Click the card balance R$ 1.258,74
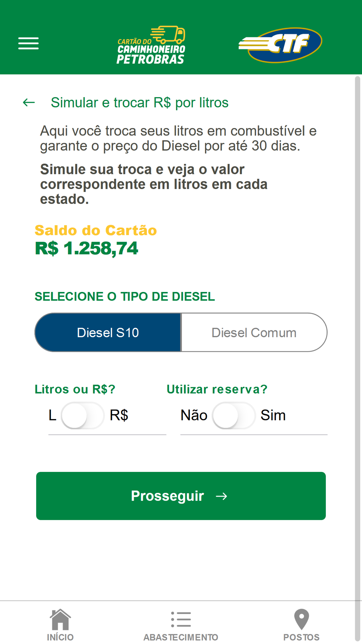 (87, 248)
